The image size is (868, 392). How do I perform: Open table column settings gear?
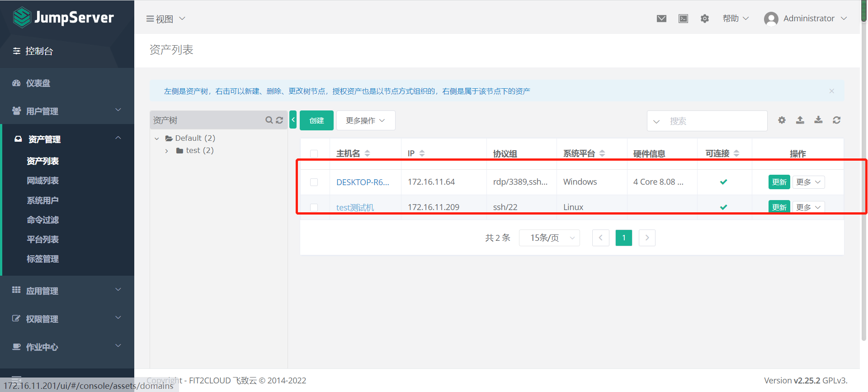[782, 120]
